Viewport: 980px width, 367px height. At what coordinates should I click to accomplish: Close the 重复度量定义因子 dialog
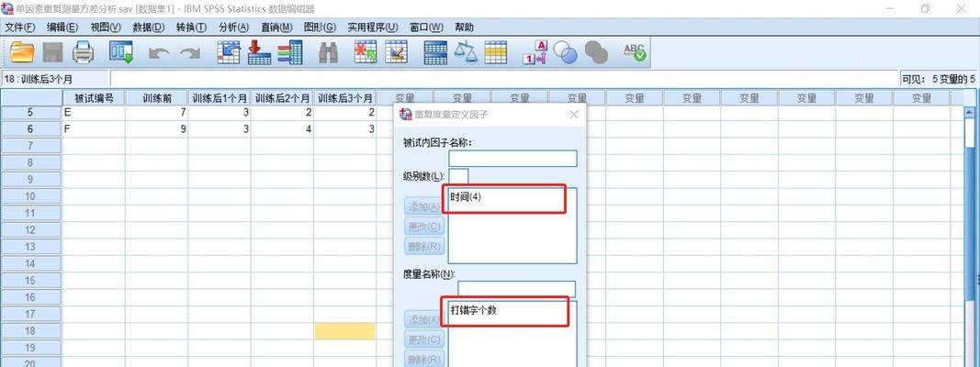tap(574, 114)
